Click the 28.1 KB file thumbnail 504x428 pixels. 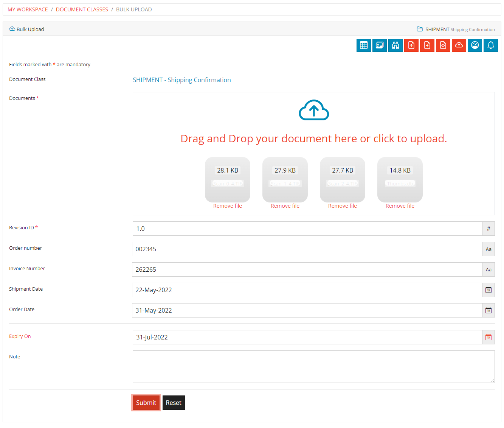(227, 180)
